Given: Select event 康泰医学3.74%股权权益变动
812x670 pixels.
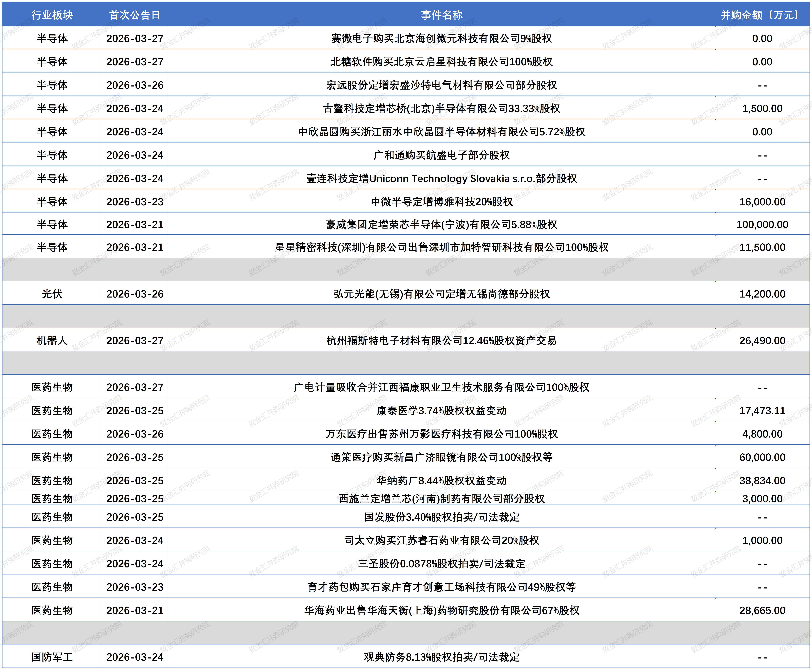Looking at the screenshot, I should [x=442, y=411].
